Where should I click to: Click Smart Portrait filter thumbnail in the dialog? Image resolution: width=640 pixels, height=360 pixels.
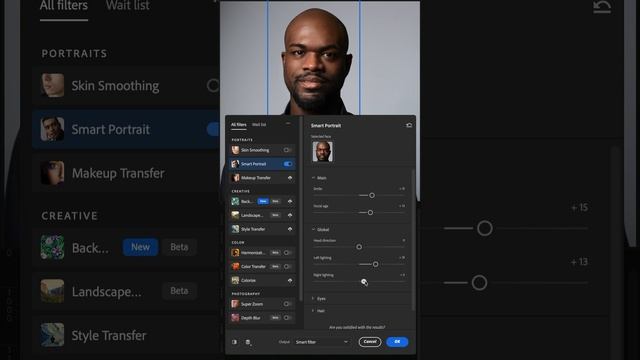pyautogui.click(x=236, y=164)
